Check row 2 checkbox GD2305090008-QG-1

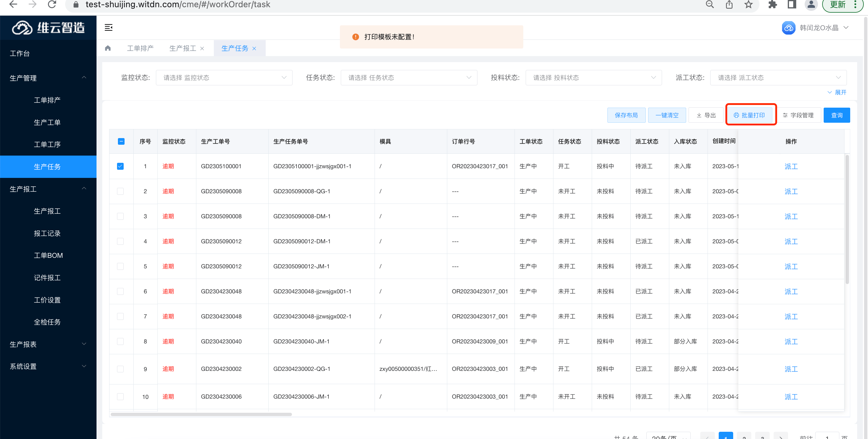click(x=120, y=191)
